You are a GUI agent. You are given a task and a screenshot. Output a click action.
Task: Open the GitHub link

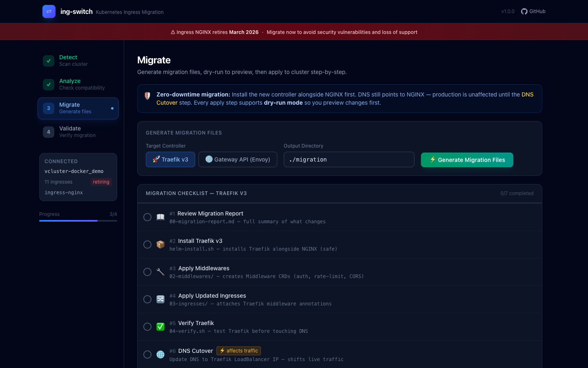coord(533,11)
